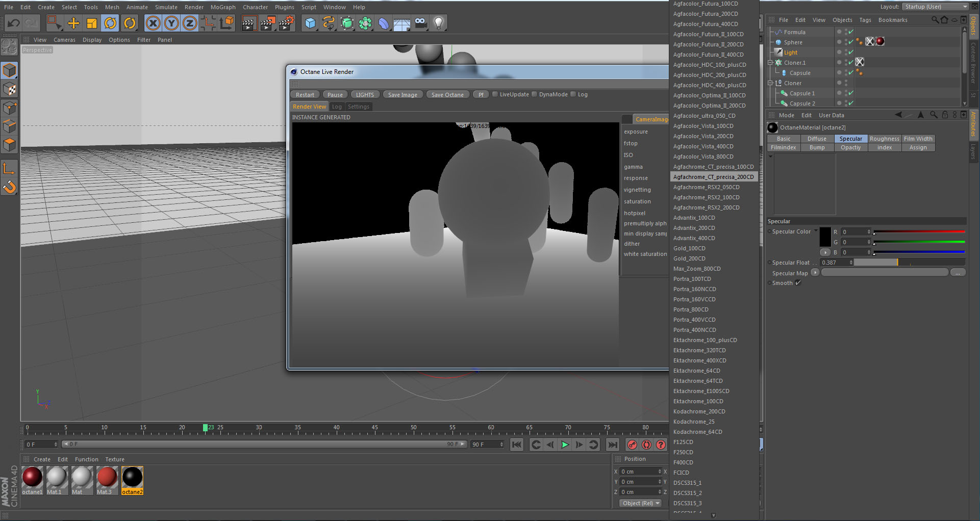This screenshot has width=980, height=521.
Task: Select the Live Selection tool
Action: 54,23
